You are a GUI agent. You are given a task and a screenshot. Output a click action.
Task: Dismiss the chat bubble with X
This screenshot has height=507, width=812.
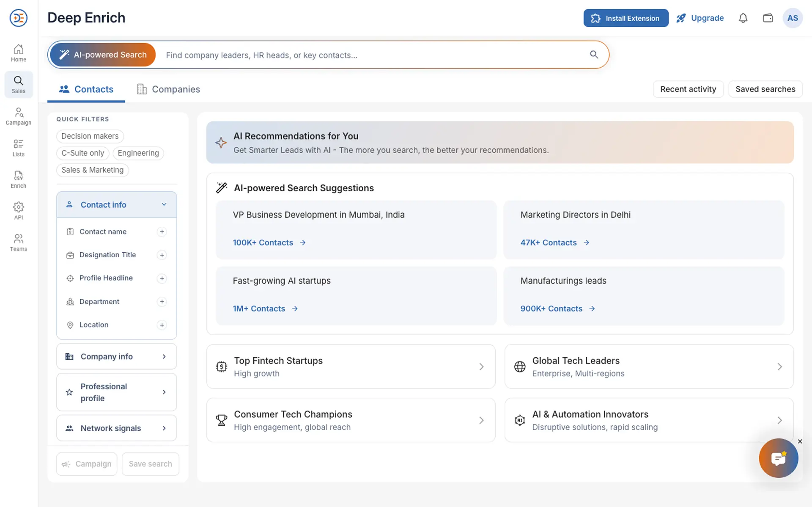click(800, 441)
